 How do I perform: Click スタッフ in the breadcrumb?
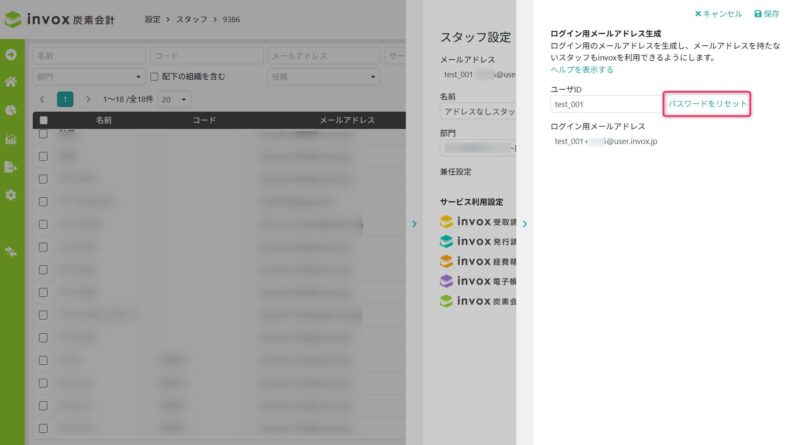(192, 19)
